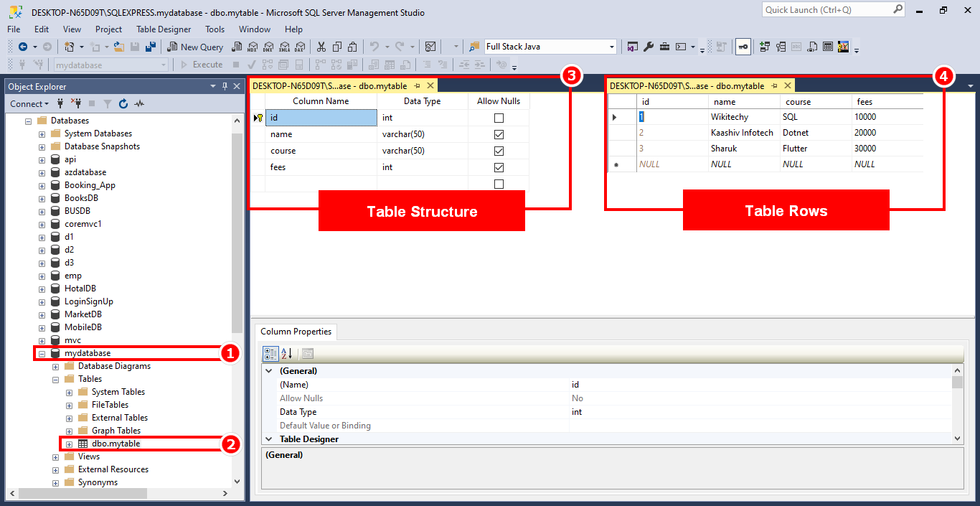Click the Paste toolbar icon
Image resolution: width=980 pixels, height=506 pixels.
(352, 47)
